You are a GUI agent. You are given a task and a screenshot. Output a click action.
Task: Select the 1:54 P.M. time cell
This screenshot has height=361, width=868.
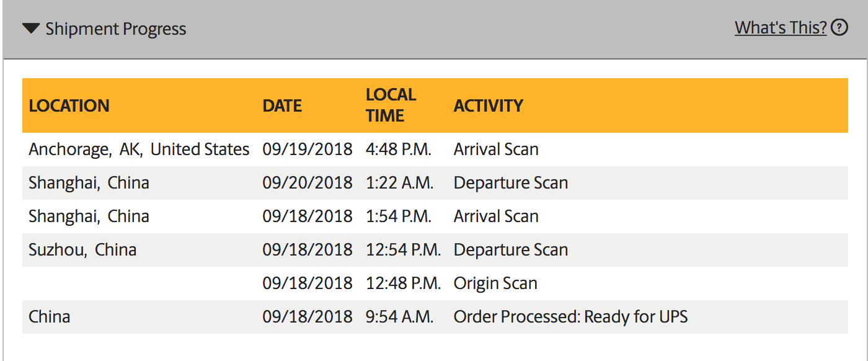(x=399, y=216)
